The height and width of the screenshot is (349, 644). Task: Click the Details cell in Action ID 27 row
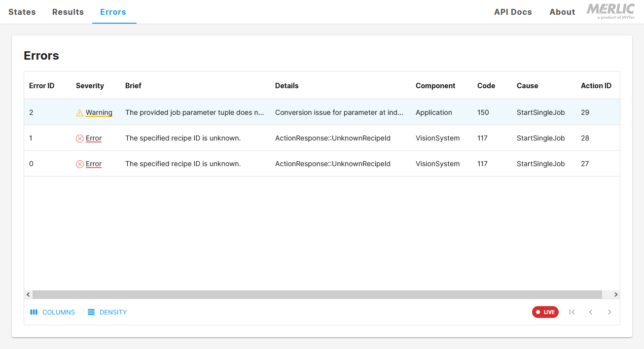click(x=333, y=164)
